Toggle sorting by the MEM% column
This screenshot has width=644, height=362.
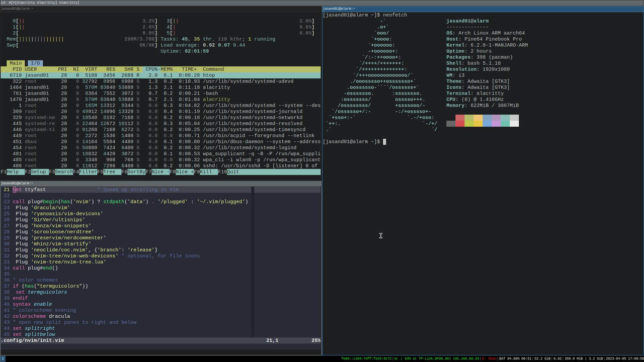pyautogui.click(x=166, y=69)
